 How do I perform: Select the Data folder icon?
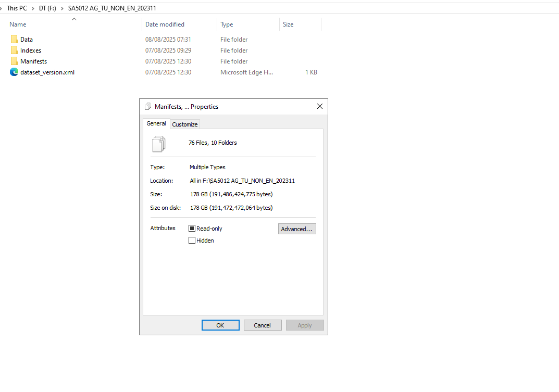pos(14,39)
